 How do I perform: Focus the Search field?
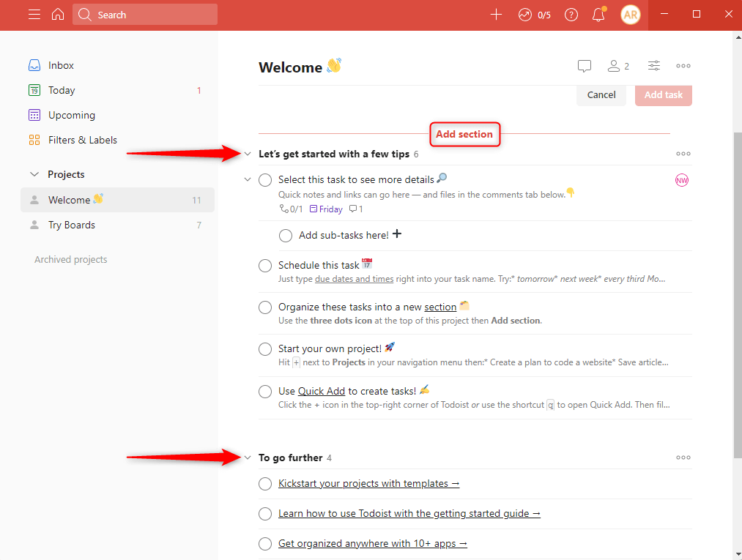click(x=145, y=15)
